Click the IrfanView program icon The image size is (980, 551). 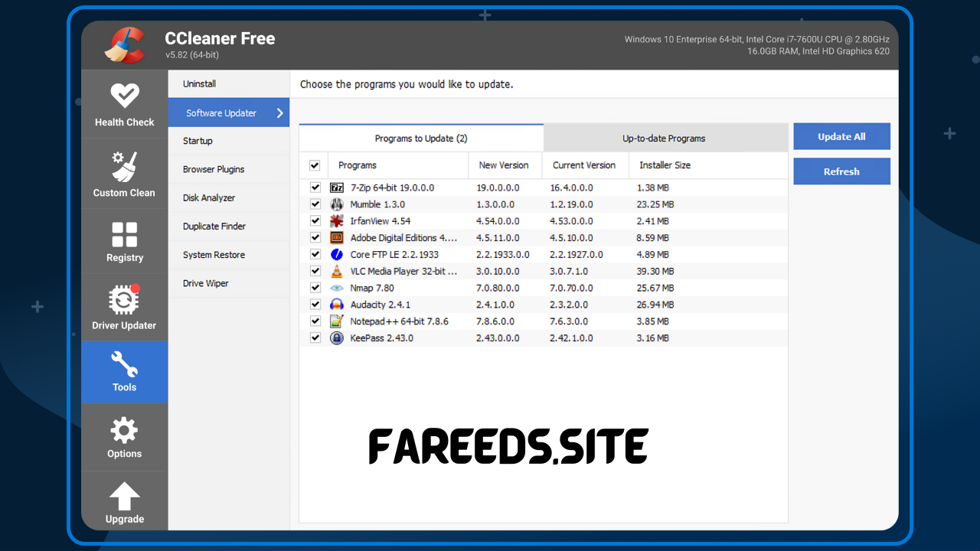[337, 221]
